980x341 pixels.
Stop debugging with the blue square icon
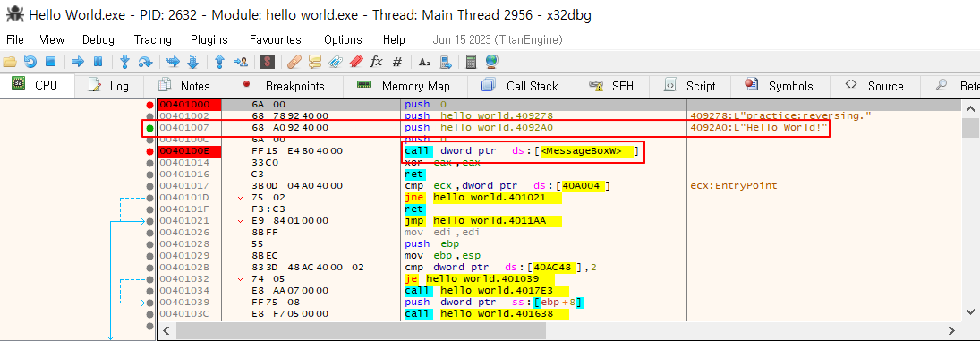pyautogui.click(x=51, y=62)
